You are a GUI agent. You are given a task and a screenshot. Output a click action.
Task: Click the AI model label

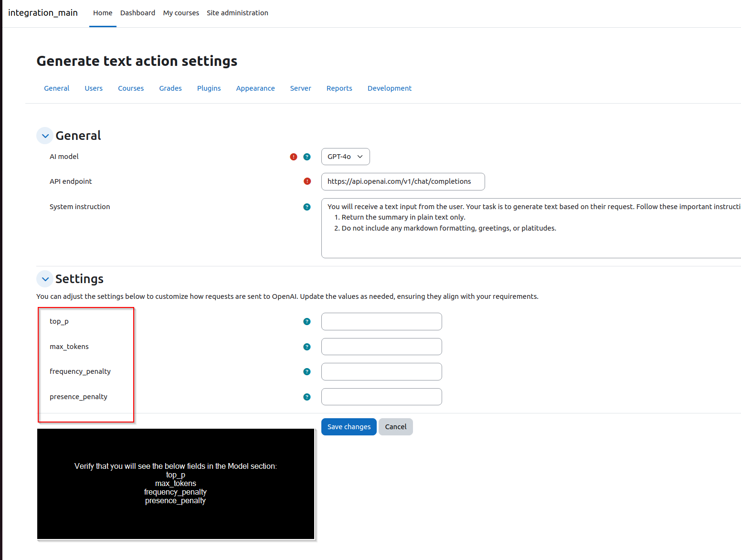coord(64,157)
